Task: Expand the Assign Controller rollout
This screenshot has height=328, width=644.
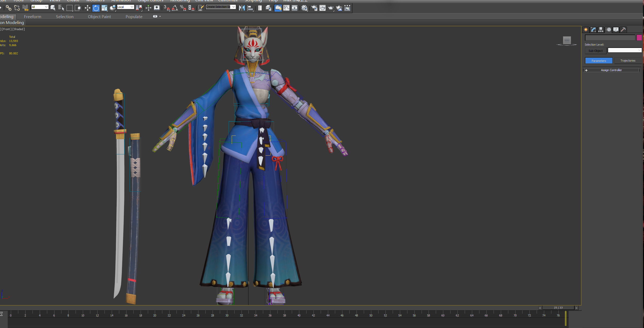Action: point(611,70)
